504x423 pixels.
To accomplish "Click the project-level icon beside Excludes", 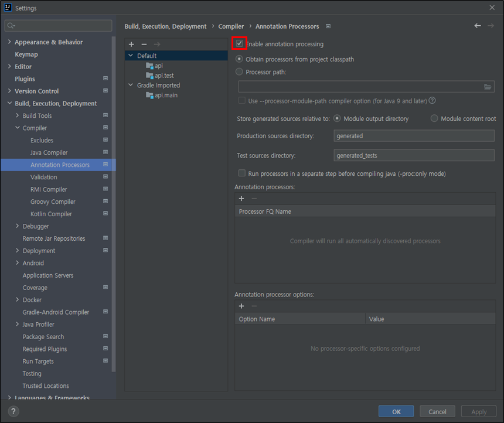I will coord(105,140).
